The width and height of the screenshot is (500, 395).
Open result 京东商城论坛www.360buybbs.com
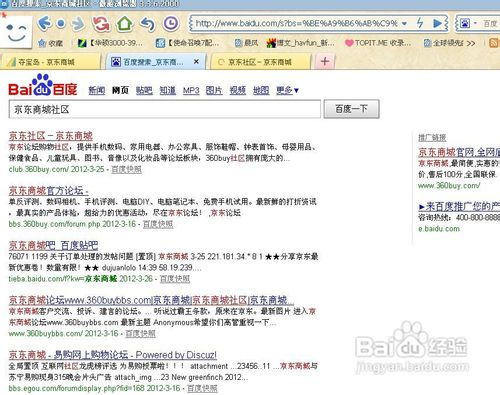(151, 300)
